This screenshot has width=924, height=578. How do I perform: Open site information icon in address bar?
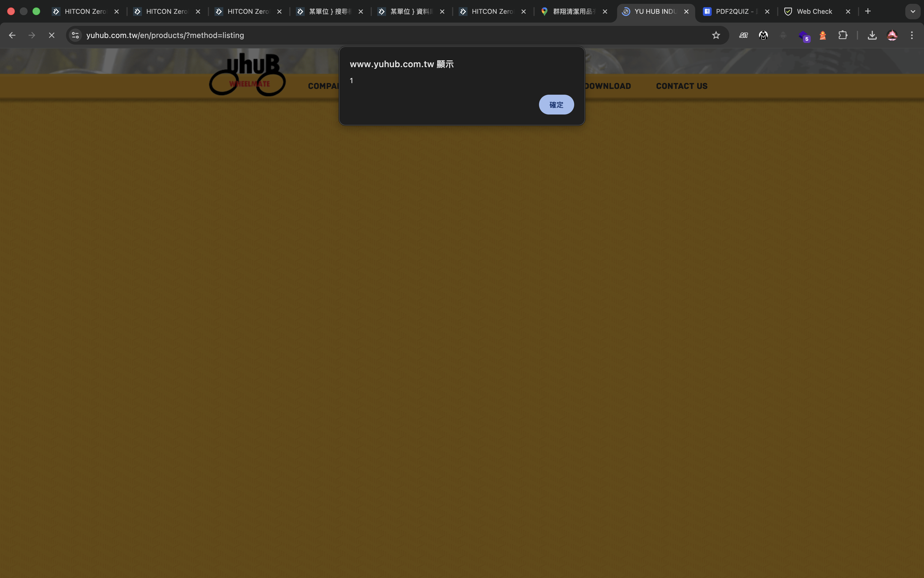pos(76,35)
